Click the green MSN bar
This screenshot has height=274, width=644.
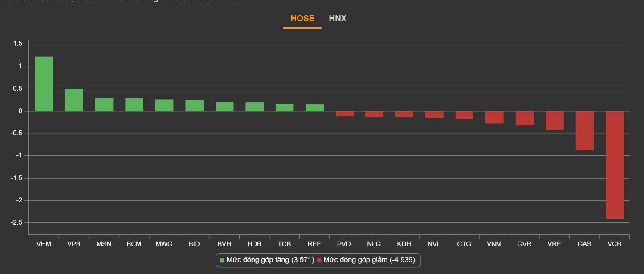[x=104, y=105]
